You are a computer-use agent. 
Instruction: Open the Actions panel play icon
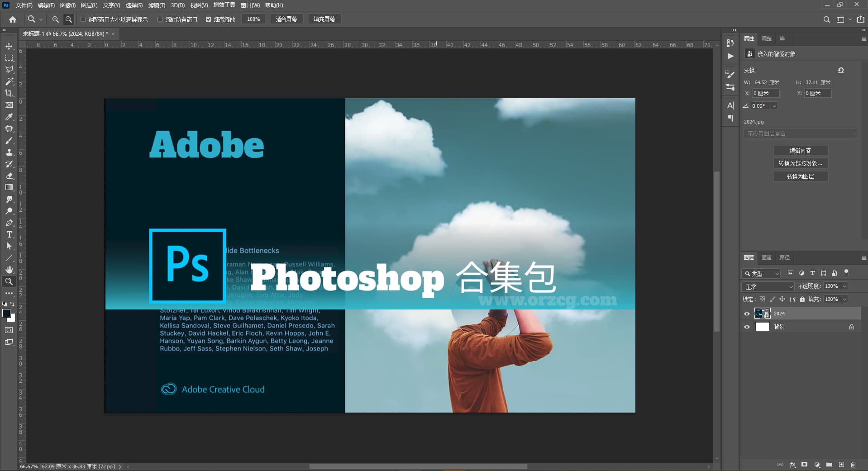click(730, 56)
